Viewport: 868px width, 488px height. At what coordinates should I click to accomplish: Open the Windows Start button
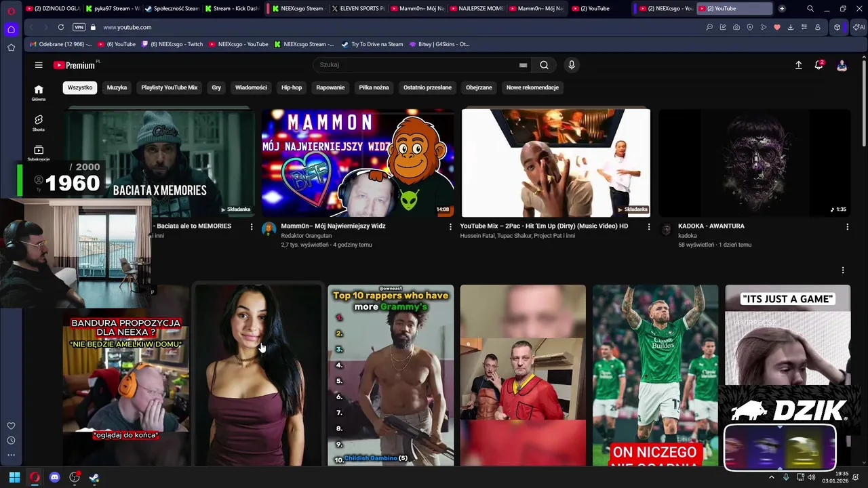coord(14,477)
